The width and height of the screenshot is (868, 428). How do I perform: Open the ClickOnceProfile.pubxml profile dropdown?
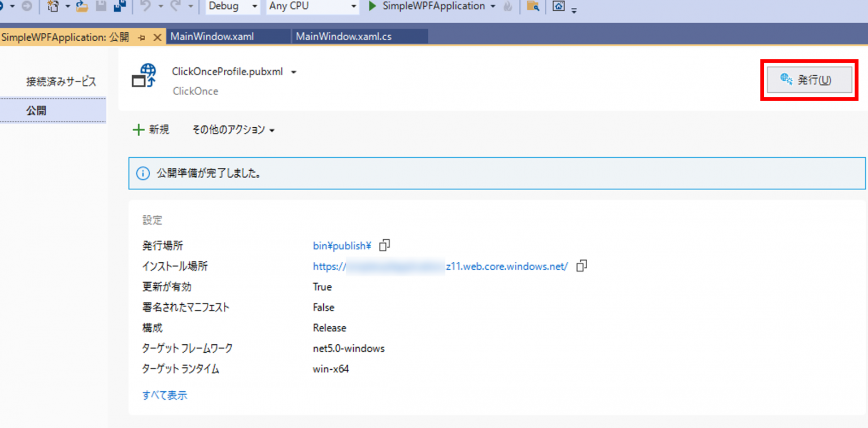(x=293, y=72)
